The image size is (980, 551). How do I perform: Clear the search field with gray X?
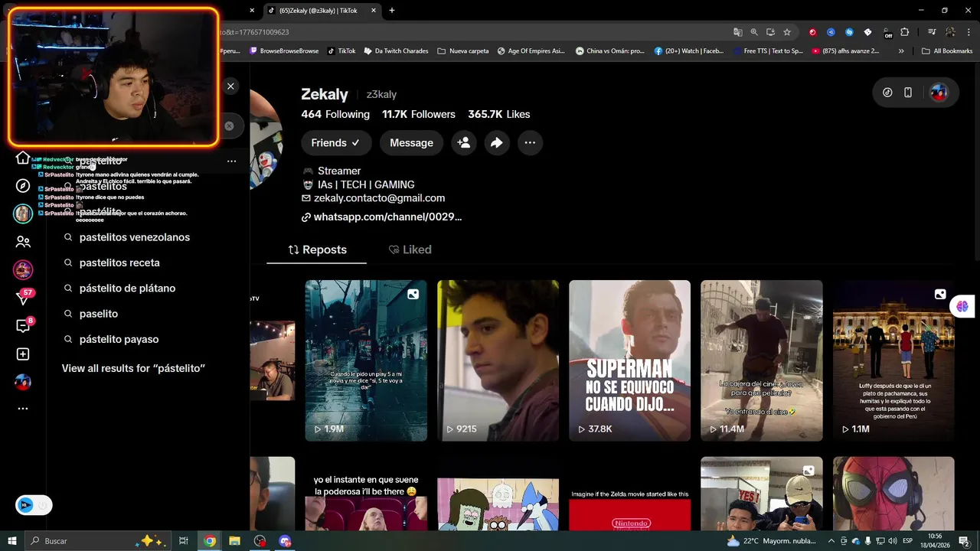tap(229, 126)
